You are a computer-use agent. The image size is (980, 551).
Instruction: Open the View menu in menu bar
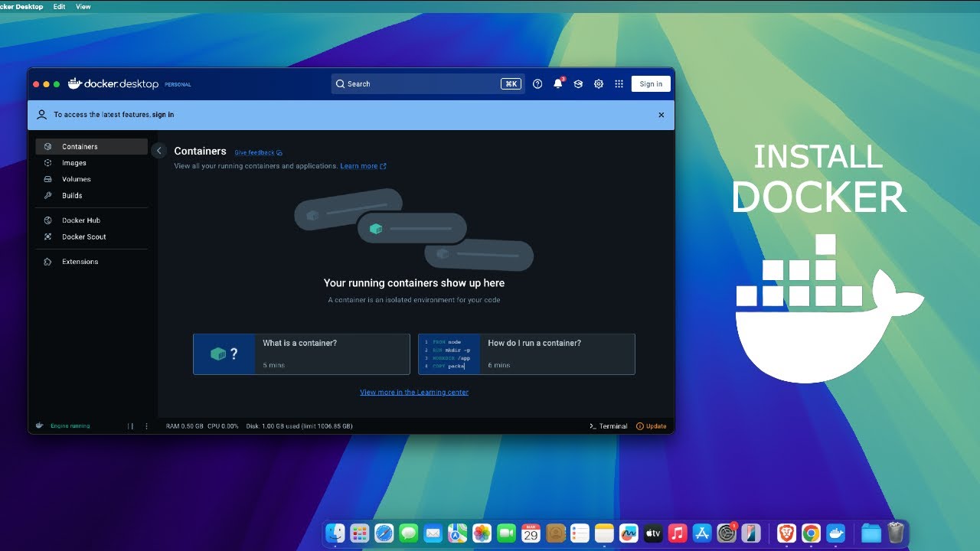pos(83,6)
